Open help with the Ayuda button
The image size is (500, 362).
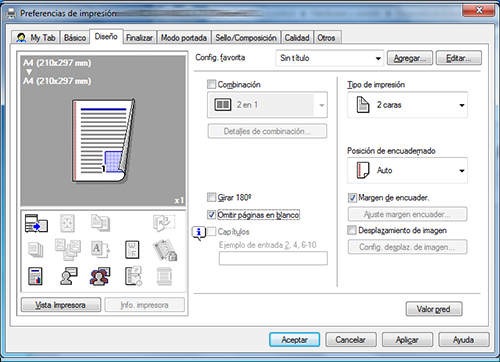point(464,340)
